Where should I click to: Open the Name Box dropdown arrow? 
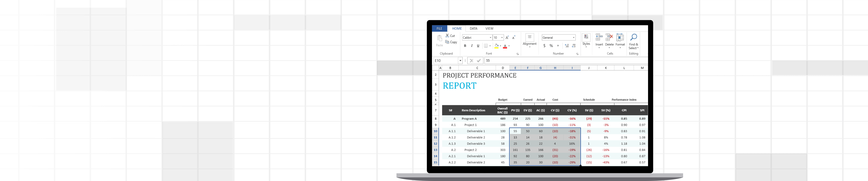click(460, 61)
